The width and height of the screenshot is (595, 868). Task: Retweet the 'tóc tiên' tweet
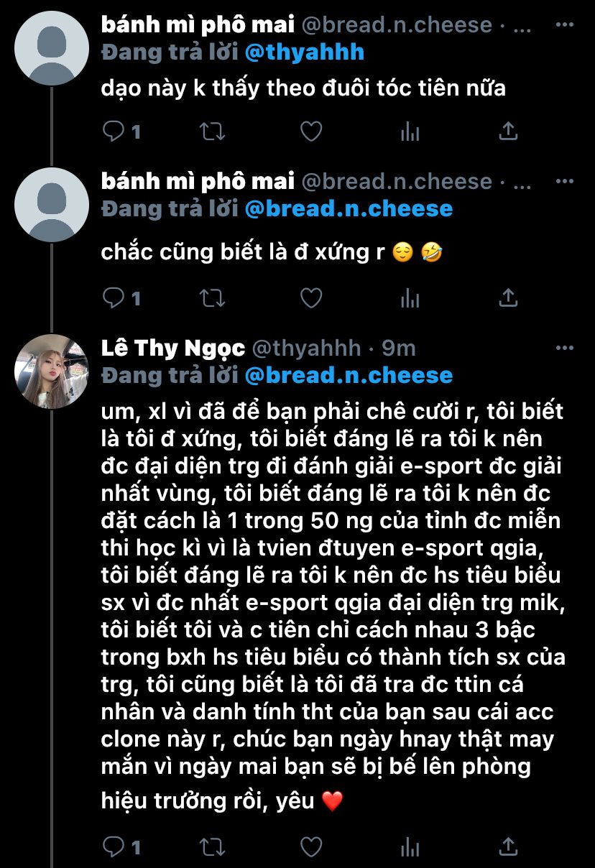point(212,131)
